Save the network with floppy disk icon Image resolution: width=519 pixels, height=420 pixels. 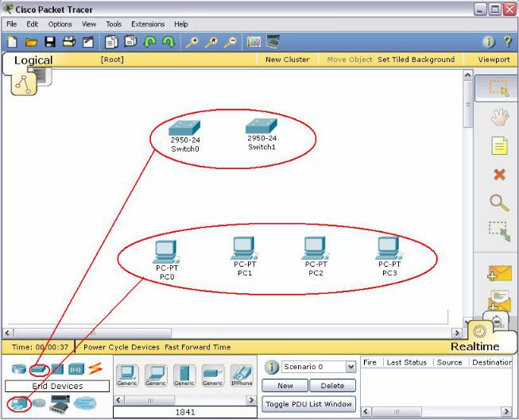[x=50, y=41]
